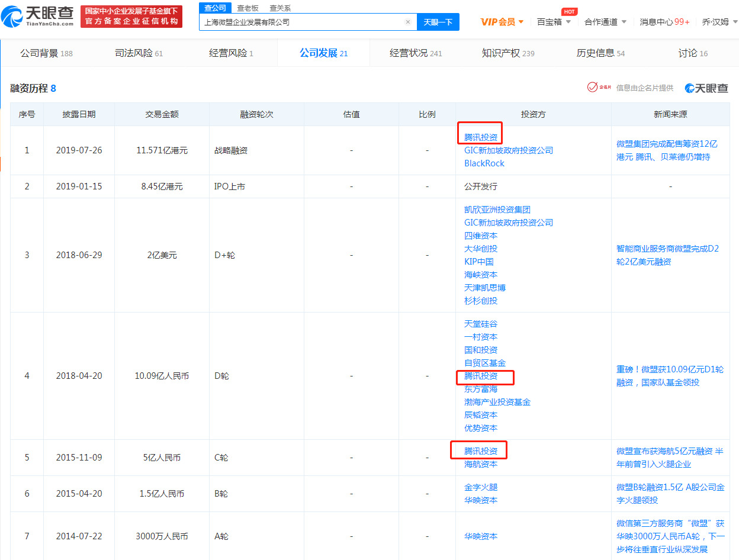Image resolution: width=739 pixels, height=560 pixels.
Task: Select the 公司背景 188 tab
Action: (x=46, y=53)
